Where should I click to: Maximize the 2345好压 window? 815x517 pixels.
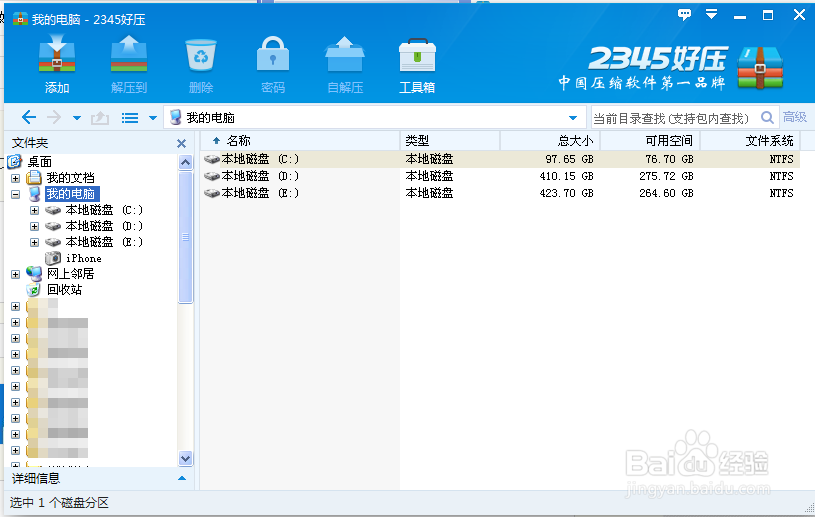point(768,15)
